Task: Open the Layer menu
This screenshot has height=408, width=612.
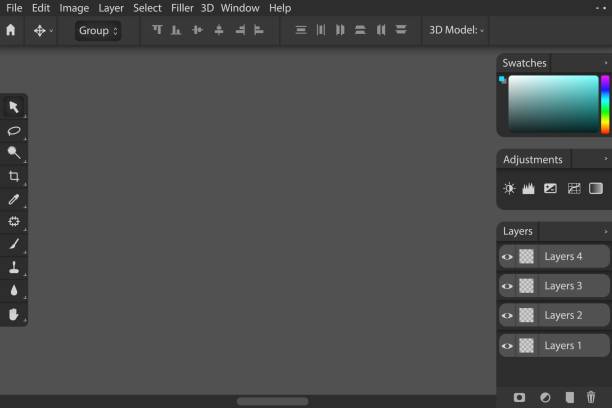Action: tap(111, 8)
